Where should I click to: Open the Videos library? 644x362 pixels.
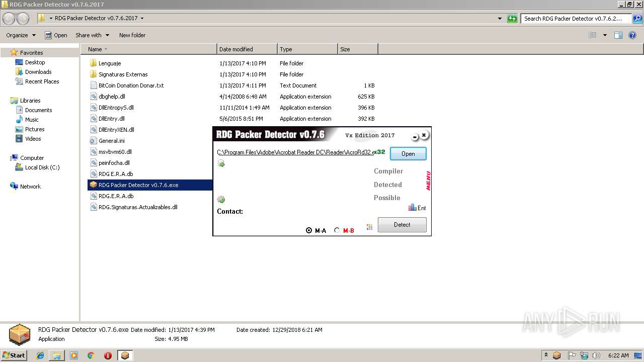[x=33, y=139]
